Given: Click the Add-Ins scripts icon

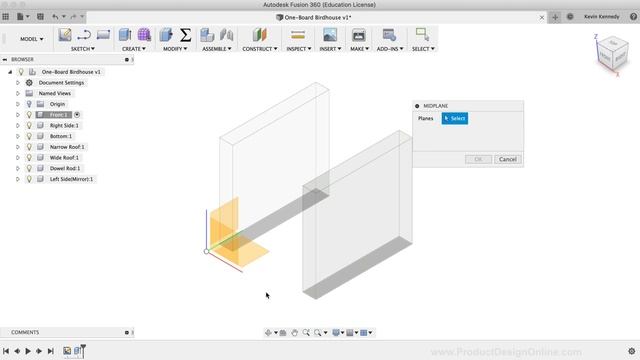Looking at the screenshot, I should tap(389, 35).
